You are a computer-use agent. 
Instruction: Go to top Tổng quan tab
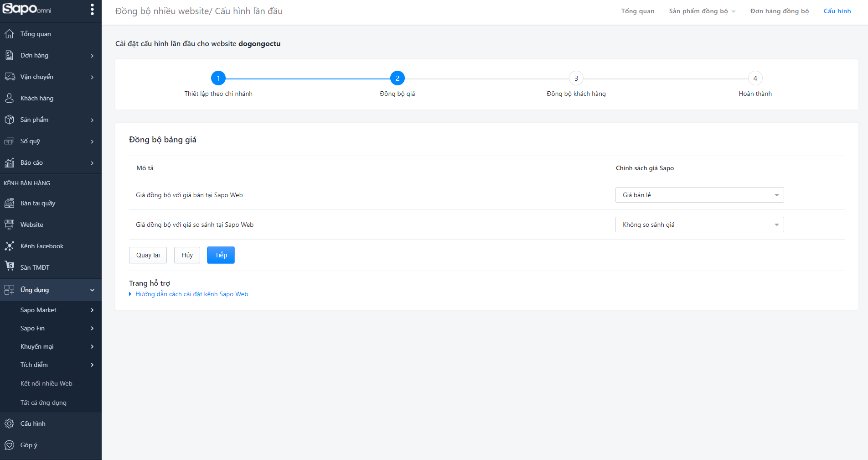pyautogui.click(x=637, y=11)
